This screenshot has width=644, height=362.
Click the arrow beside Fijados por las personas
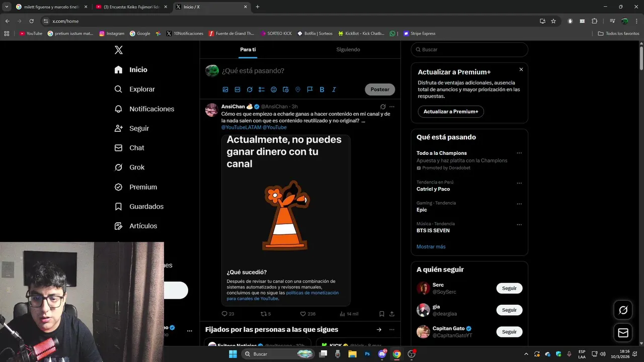pyautogui.click(x=379, y=330)
